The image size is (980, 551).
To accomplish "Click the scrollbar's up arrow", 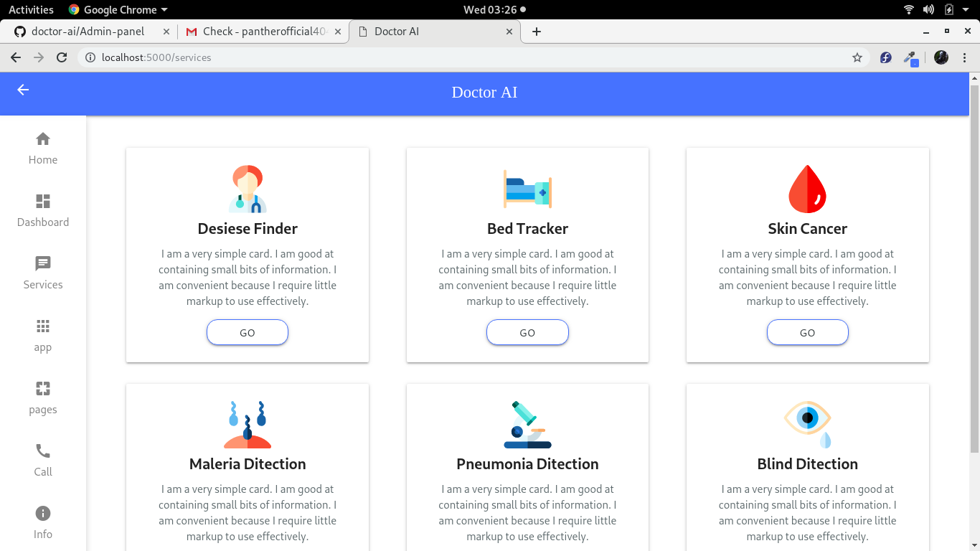I will coord(974,77).
